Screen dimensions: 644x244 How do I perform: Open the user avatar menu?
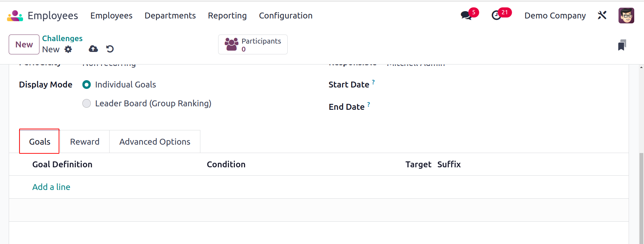tap(626, 15)
